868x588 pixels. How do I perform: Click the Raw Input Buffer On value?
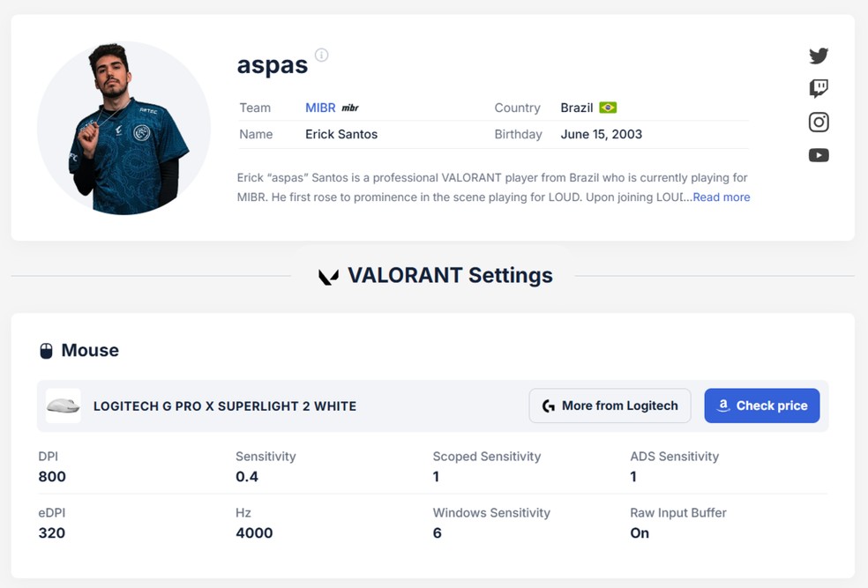(640, 532)
